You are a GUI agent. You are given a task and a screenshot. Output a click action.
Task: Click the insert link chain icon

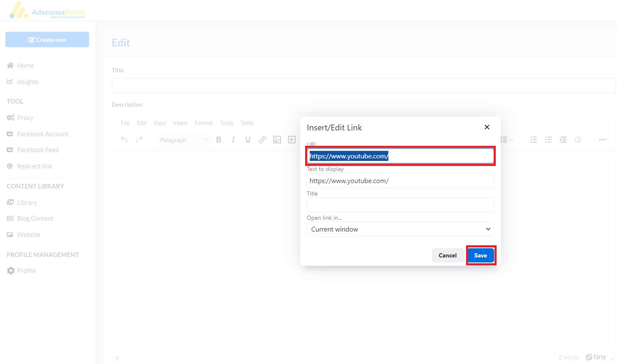[263, 140]
